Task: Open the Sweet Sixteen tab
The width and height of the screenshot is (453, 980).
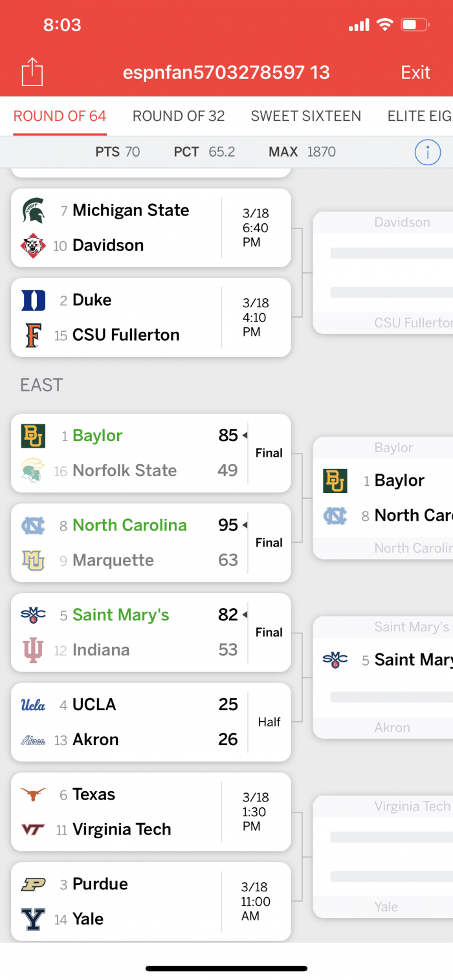Action: click(306, 116)
